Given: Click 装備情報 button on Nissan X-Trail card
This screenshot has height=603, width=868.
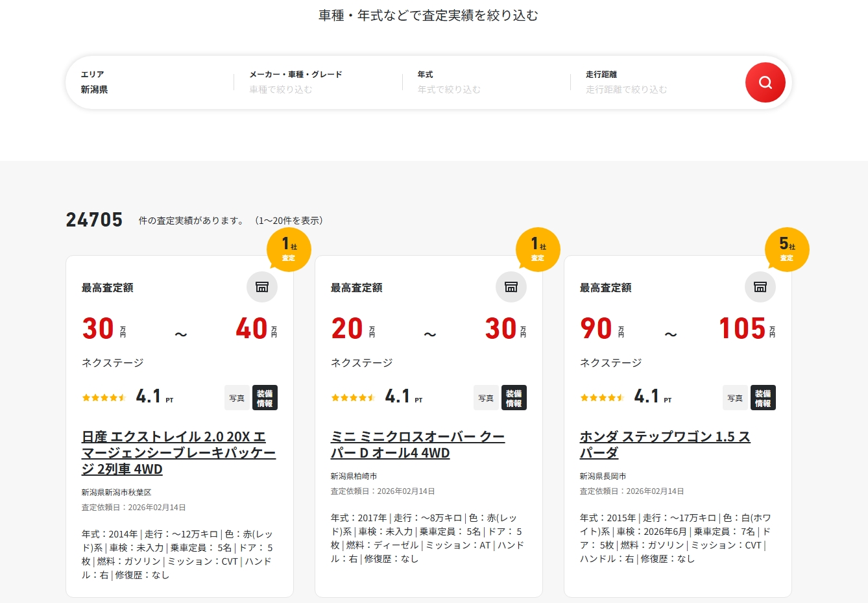Looking at the screenshot, I should click(265, 398).
